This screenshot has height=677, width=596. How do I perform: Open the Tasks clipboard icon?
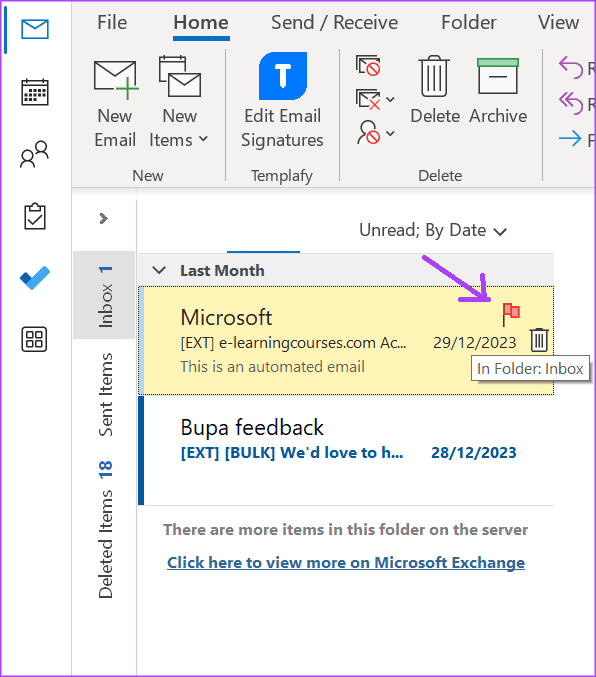pyautogui.click(x=35, y=216)
